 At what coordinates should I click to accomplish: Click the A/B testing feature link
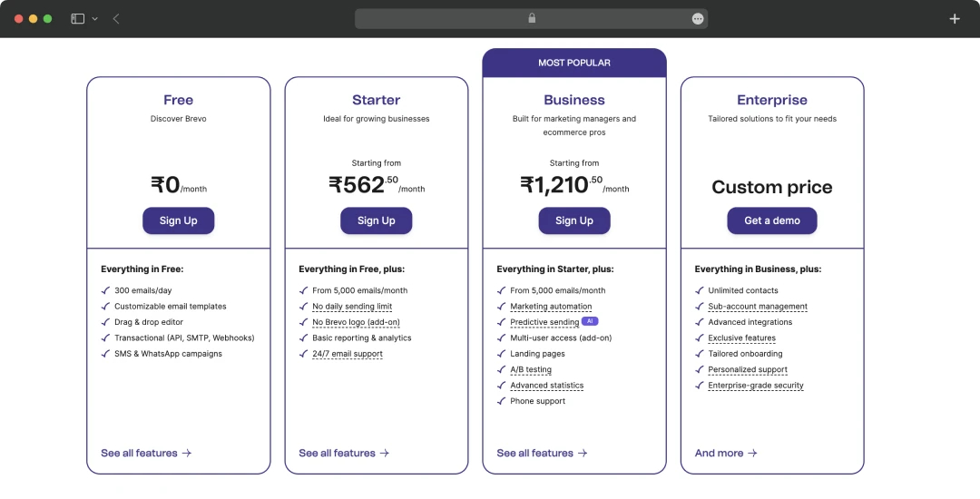coord(531,369)
